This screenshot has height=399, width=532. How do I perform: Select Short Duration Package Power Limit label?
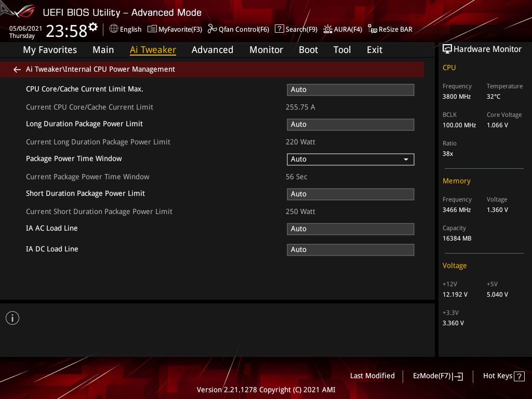coord(86,193)
